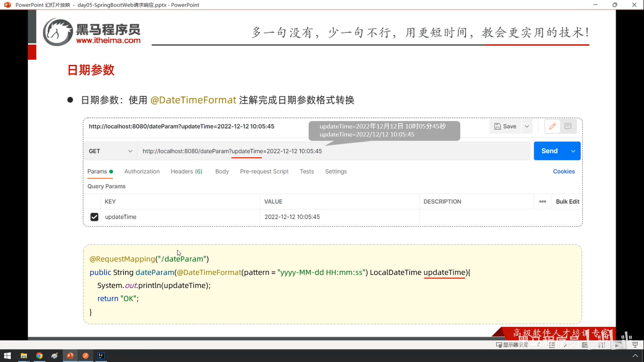Open the GET method dropdown
The width and height of the screenshot is (644, 362).
pyautogui.click(x=111, y=151)
